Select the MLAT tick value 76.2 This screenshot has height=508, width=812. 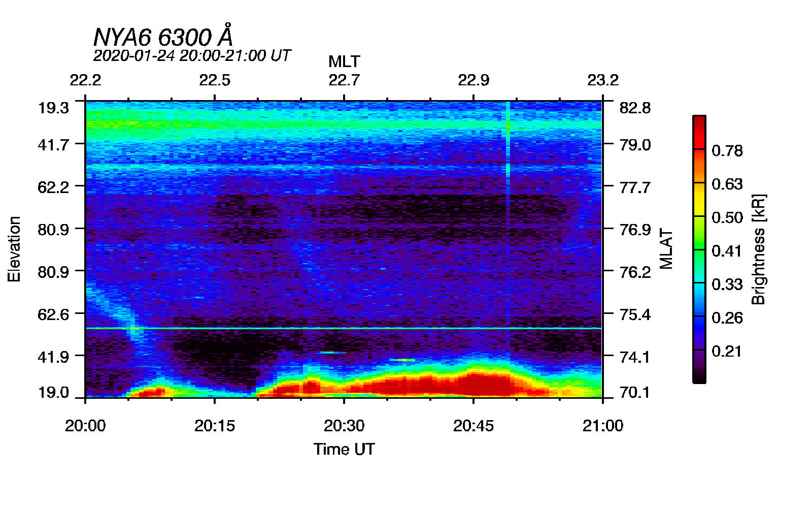click(635, 272)
